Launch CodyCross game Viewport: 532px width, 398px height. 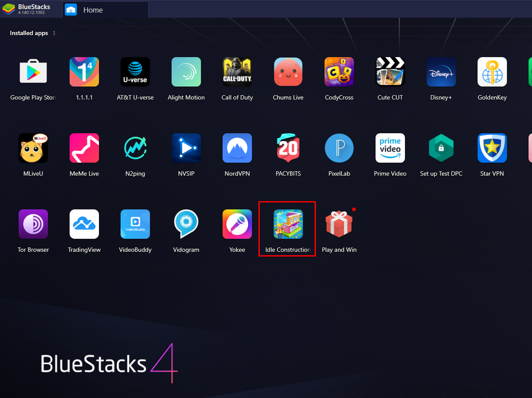coord(339,72)
